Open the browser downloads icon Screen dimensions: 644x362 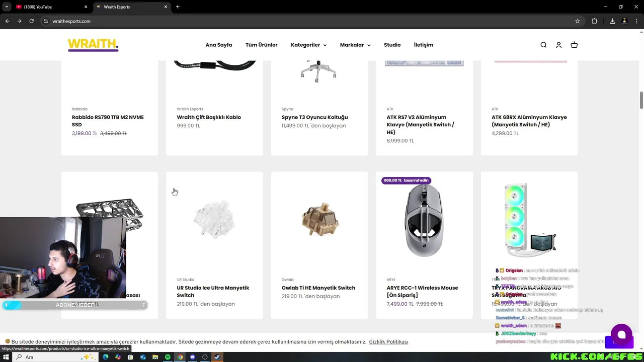[612, 21]
